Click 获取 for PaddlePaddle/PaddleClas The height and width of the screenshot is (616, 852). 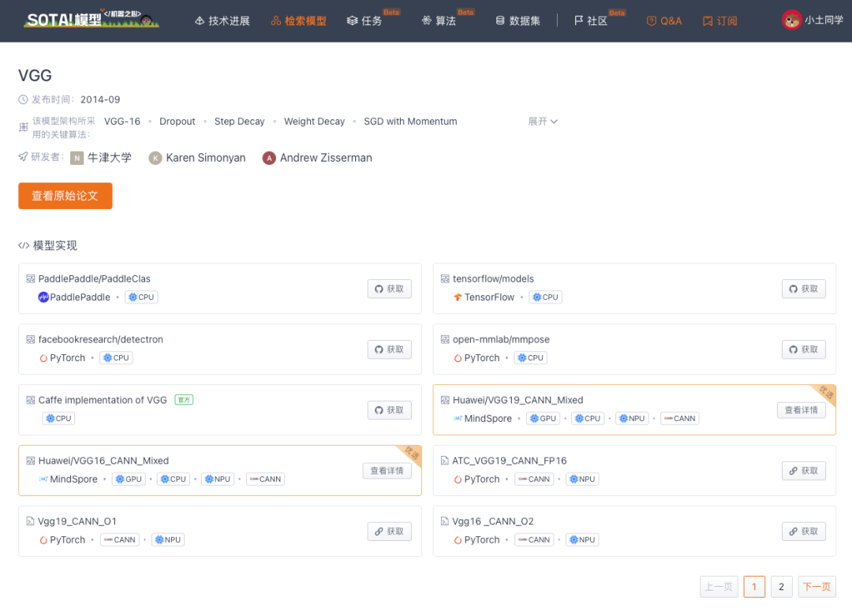[389, 289]
